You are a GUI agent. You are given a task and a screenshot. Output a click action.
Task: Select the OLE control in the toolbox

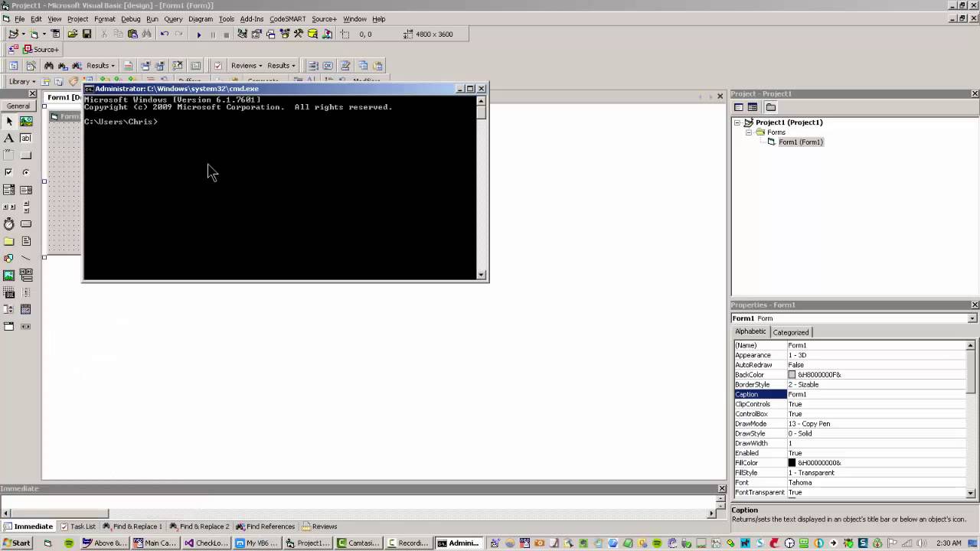click(x=9, y=293)
